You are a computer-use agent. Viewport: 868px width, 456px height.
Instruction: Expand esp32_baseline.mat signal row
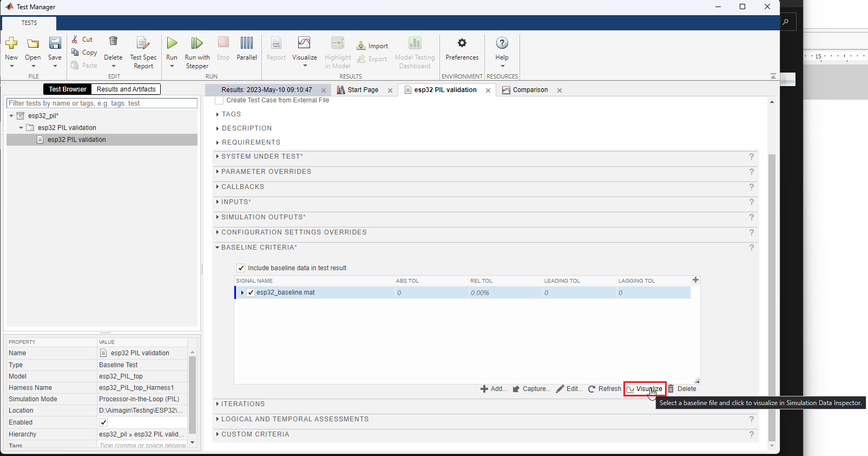click(242, 292)
